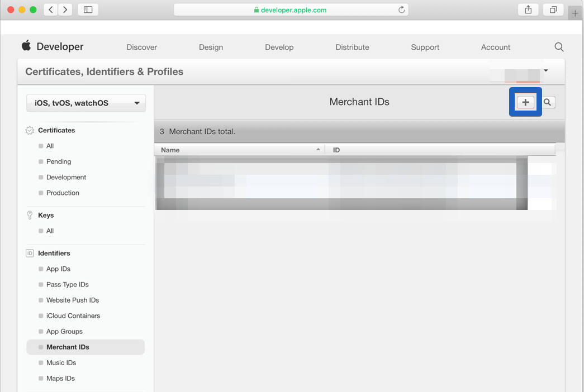The height and width of the screenshot is (392, 584).
Task: Click '3 Merchant IDs total.' text
Action: pyautogui.click(x=197, y=131)
